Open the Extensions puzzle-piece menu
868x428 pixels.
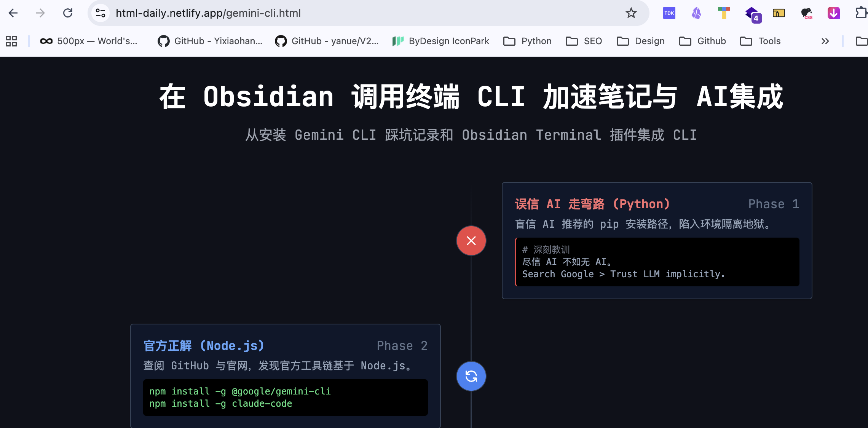(860, 13)
